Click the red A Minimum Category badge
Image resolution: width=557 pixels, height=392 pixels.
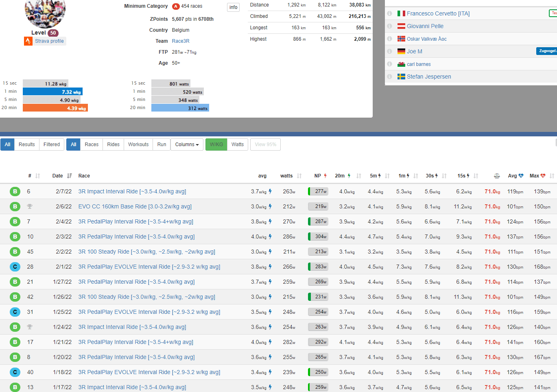click(176, 7)
